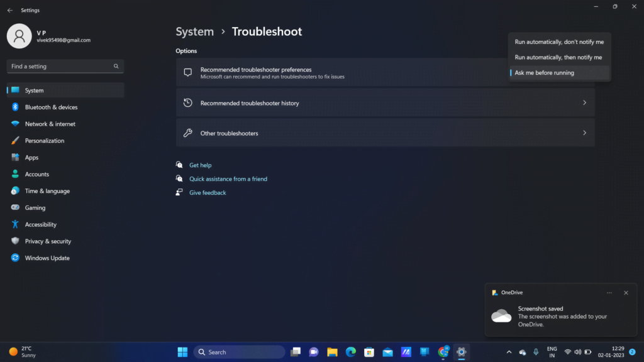Click the OneDrive cloud tray icon
Image resolution: width=644 pixels, height=362 pixels.
tap(523, 352)
